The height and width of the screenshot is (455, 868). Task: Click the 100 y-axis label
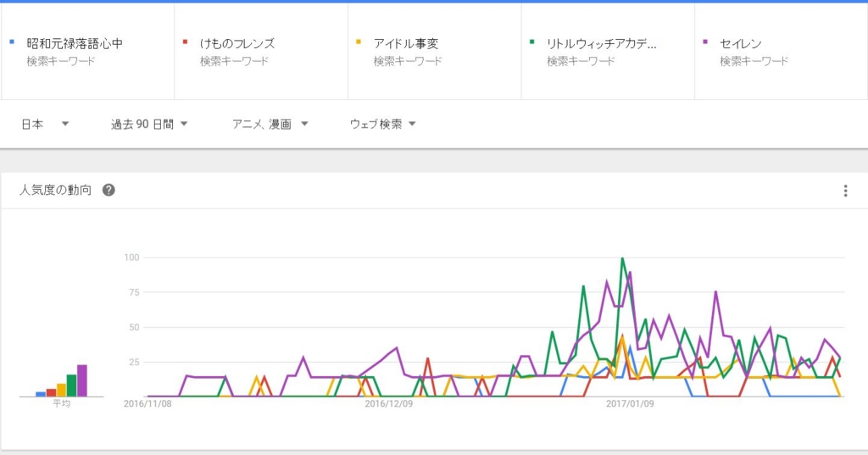tap(131, 258)
